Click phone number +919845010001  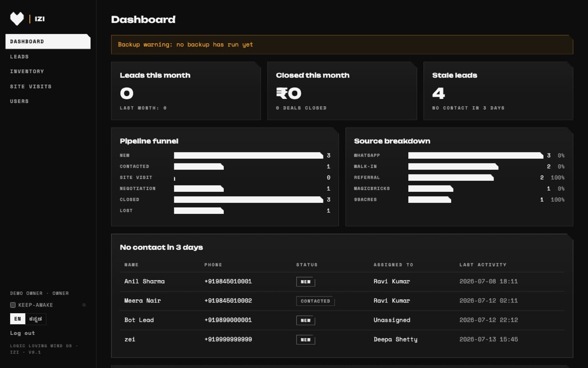click(x=228, y=281)
